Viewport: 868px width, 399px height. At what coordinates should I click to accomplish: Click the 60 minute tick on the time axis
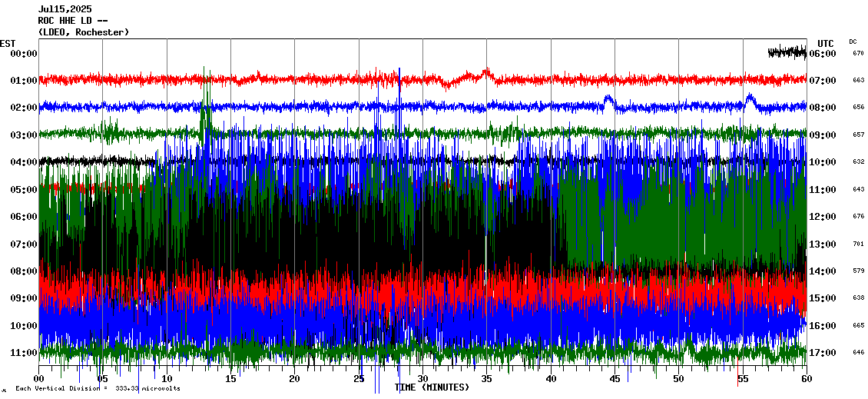tap(806, 379)
